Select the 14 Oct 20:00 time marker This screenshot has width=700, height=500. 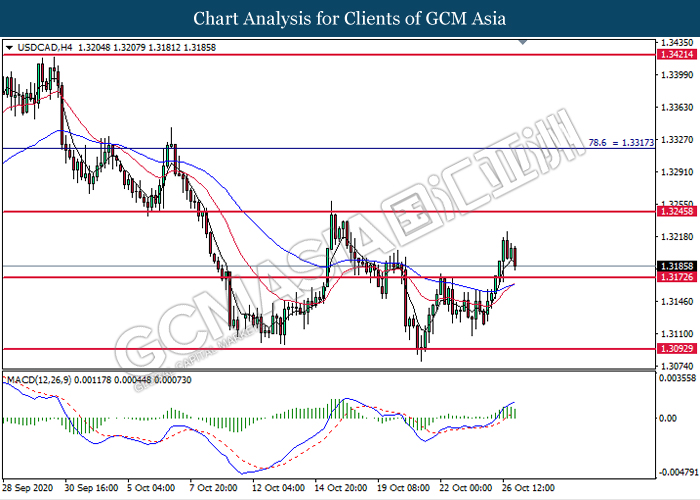pyautogui.click(x=341, y=488)
